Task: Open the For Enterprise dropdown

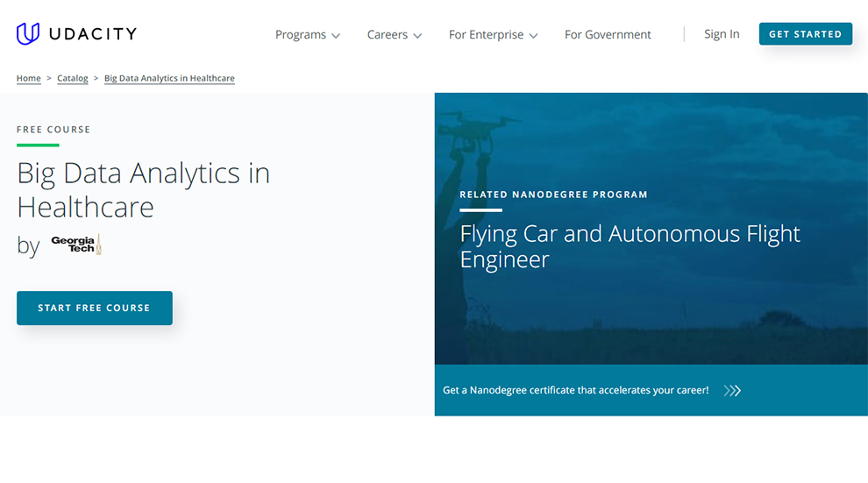Action: (x=493, y=35)
